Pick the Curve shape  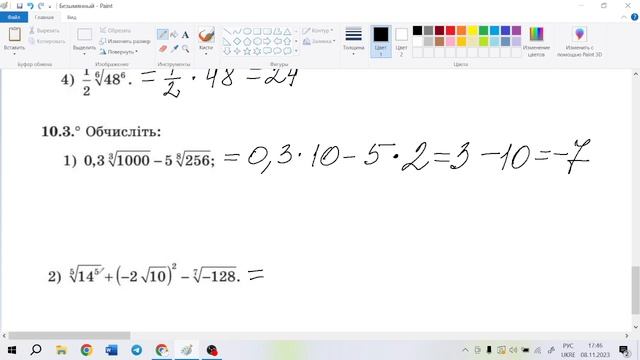[x=237, y=31]
